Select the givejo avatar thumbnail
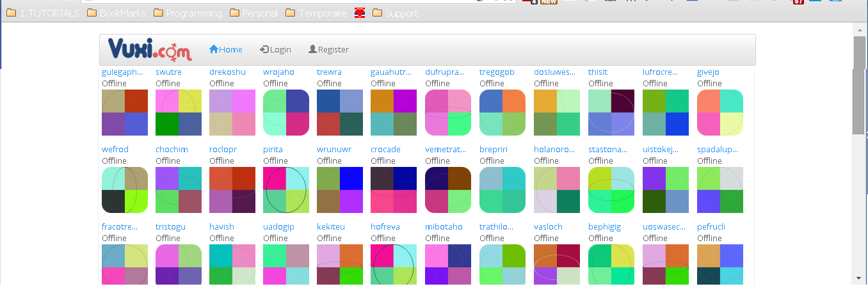 pos(720,113)
